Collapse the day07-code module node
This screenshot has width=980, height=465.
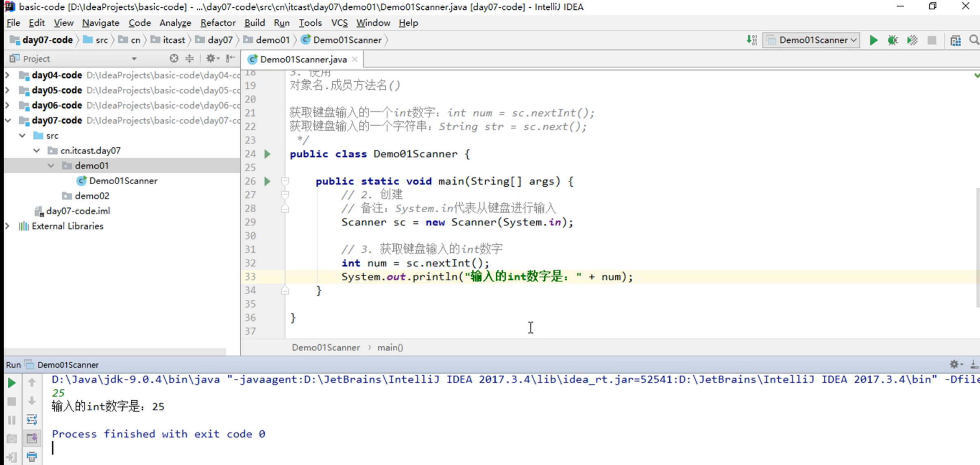(7, 120)
